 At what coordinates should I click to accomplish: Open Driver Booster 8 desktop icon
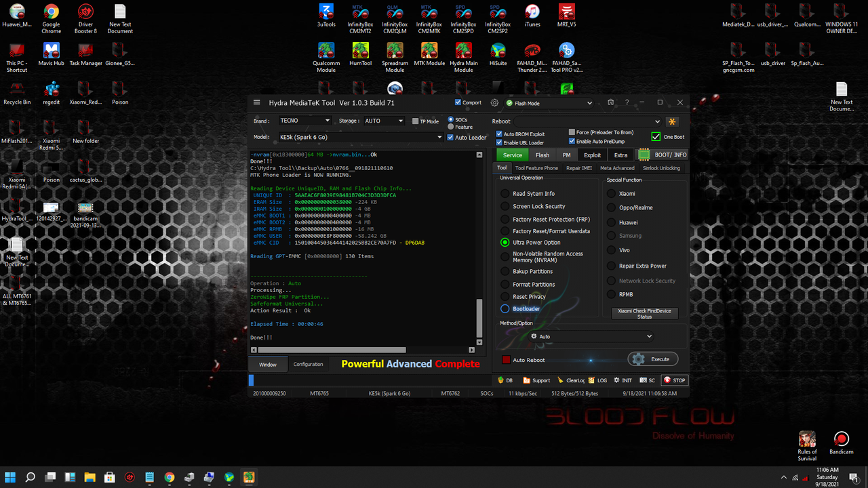pos(85,19)
